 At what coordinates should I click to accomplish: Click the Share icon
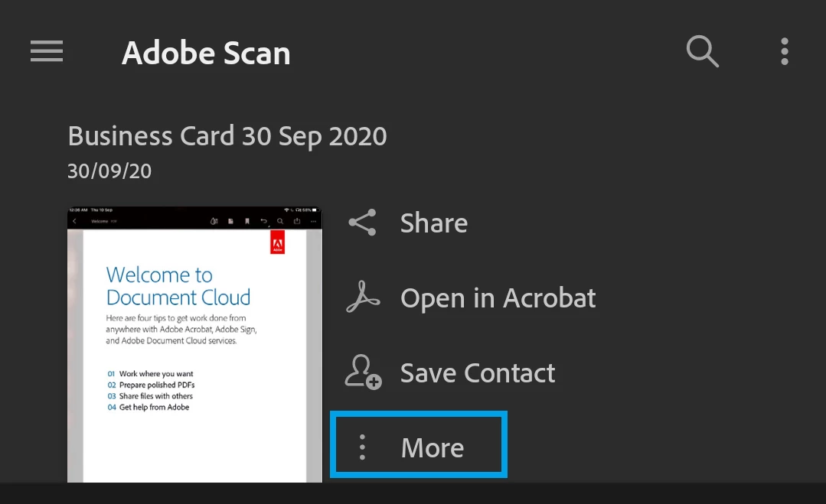coord(362,223)
